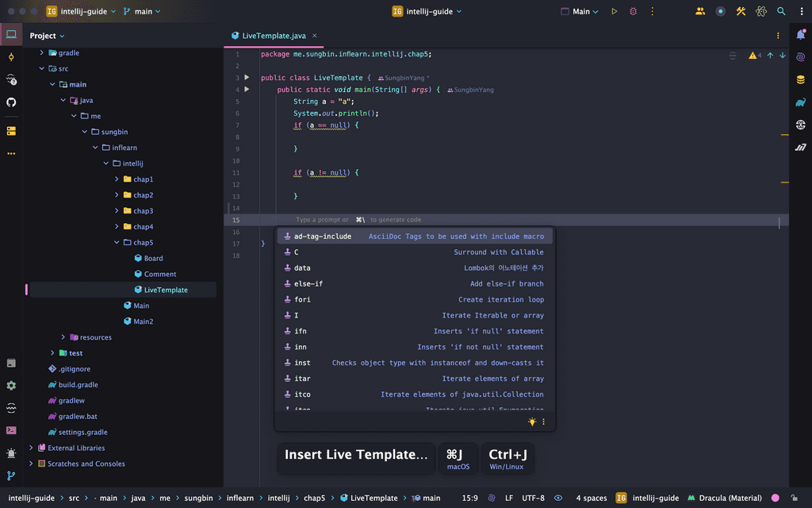Click the intention lightbulb in completion popup
812x508 pixels.
pyautogui.click(x=532, y=421)
